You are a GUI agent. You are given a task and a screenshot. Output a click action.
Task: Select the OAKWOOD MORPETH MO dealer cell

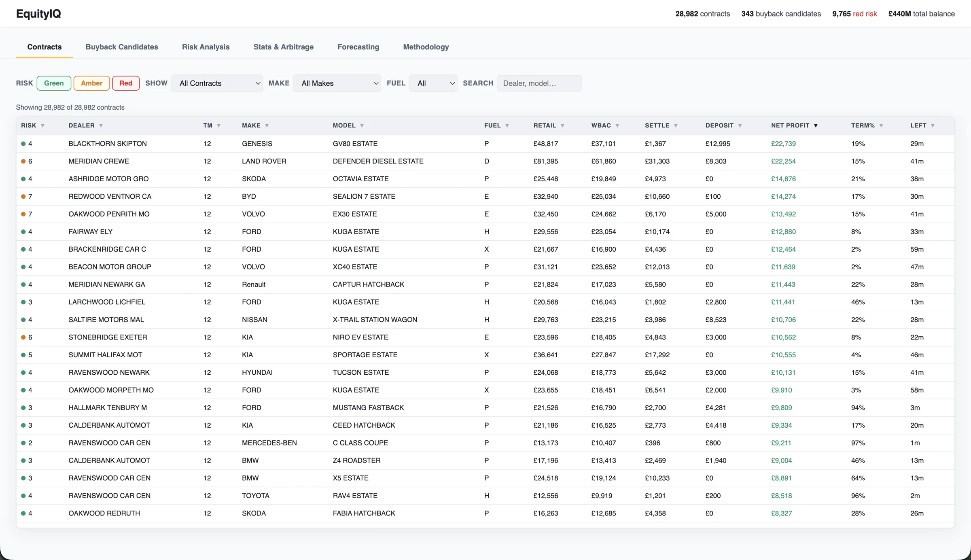tap(111, 390)
